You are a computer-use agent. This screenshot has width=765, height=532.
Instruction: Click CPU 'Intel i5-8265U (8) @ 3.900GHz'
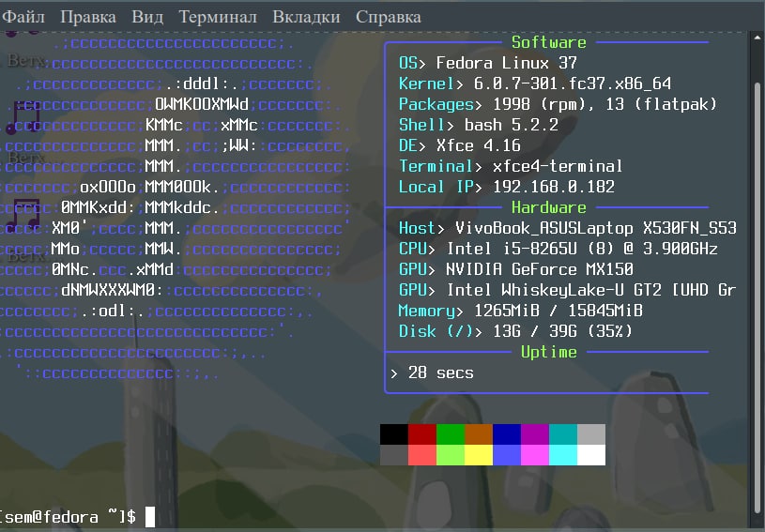582,249
